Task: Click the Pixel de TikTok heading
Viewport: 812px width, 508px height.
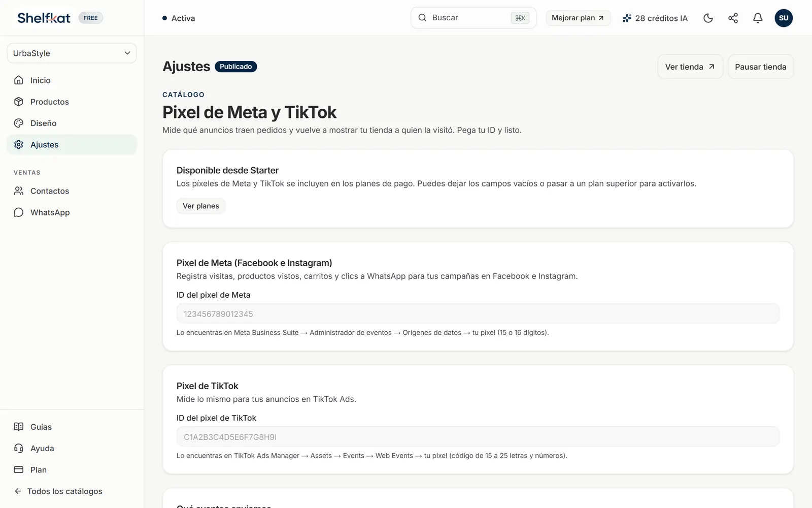Action: pyautogui.click(x=207, y=386)
